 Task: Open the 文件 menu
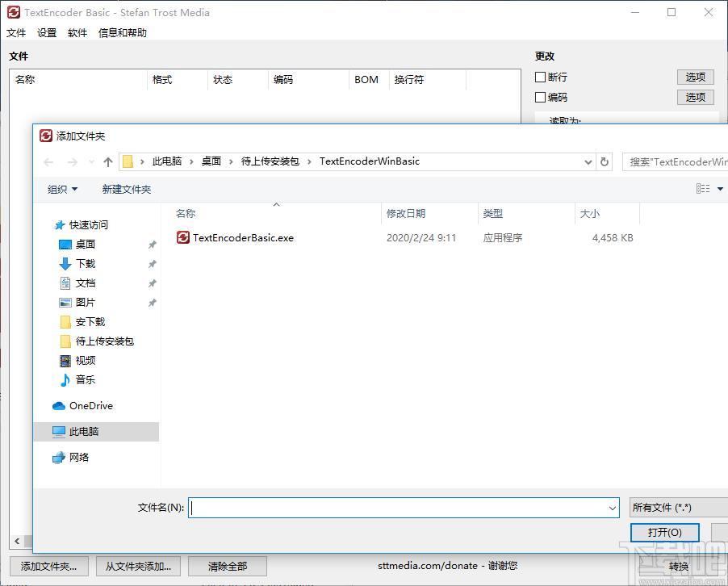(16, 33)
